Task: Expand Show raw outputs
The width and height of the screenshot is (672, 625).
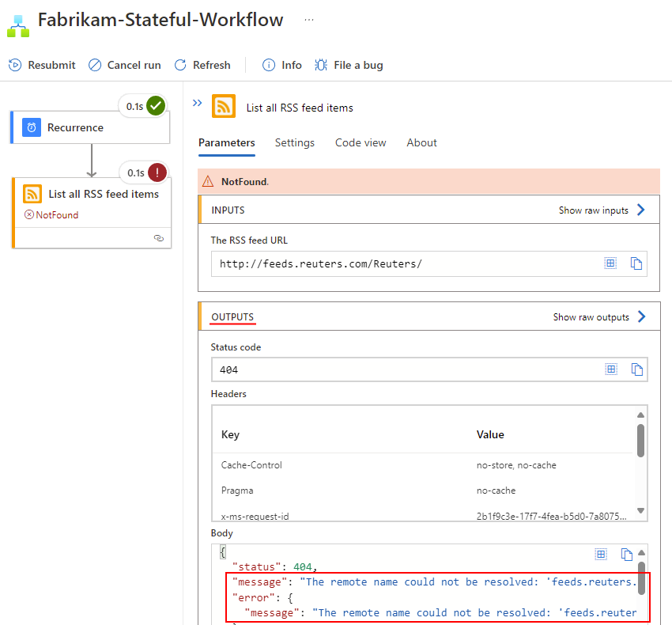Action: [x=593, y=316]
